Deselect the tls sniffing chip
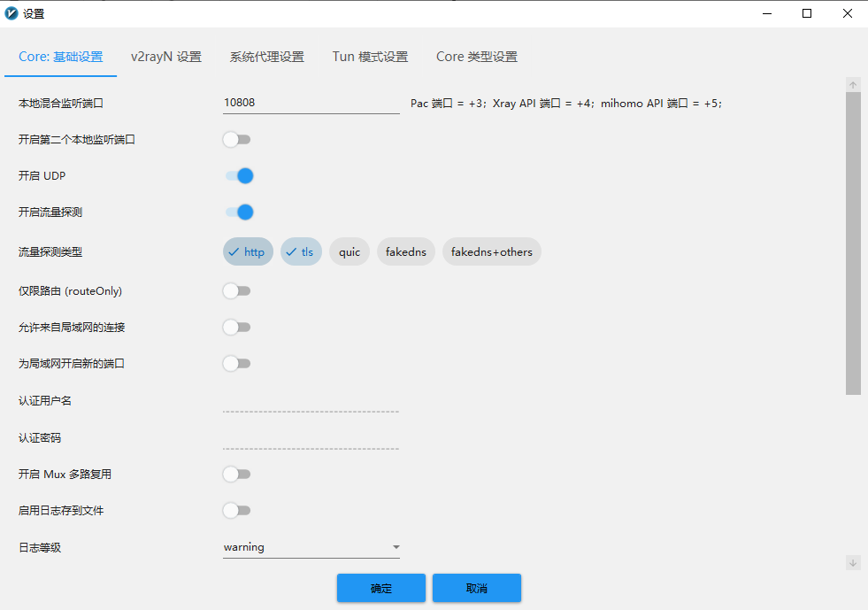Screen dimensions: 868x610 coord(301,251)
